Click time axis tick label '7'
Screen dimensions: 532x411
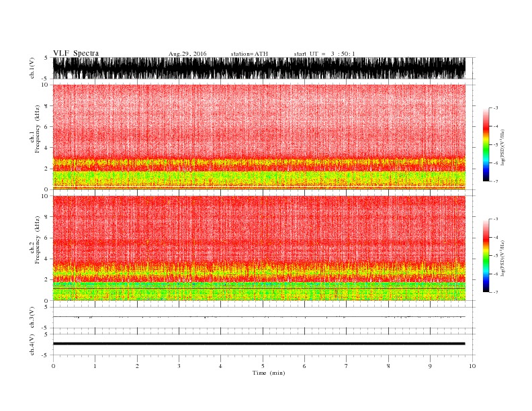pyautogui.click(x=347, y=366)
